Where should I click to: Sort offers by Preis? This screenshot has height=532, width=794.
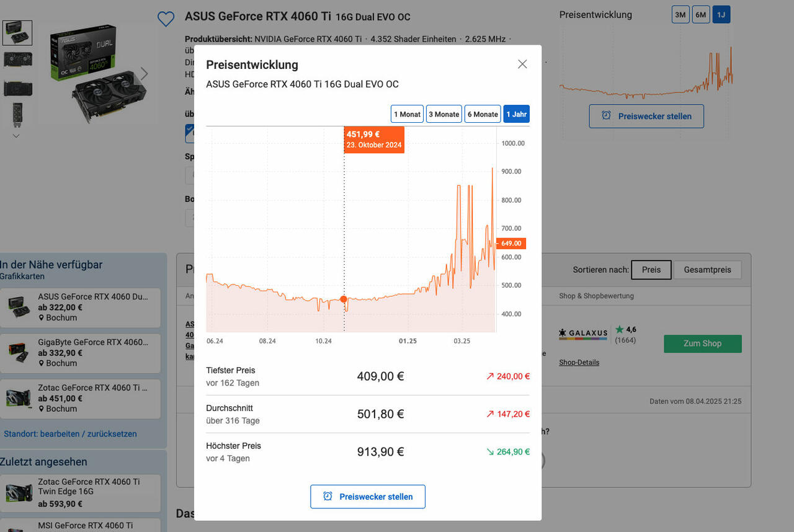(651, 270)
